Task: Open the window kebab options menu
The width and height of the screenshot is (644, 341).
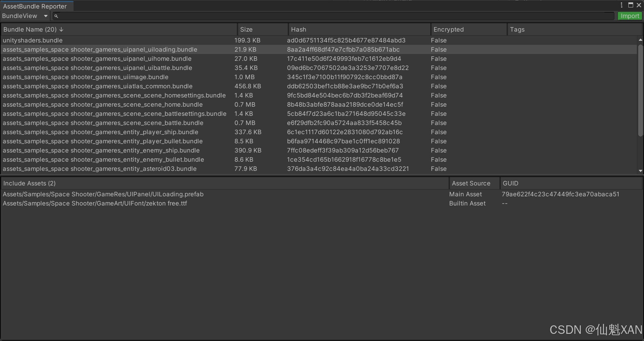Action: [x=621, y=5]
